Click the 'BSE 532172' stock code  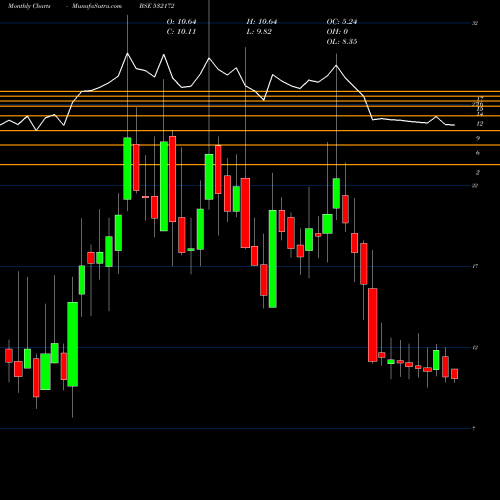pos(157,6)
